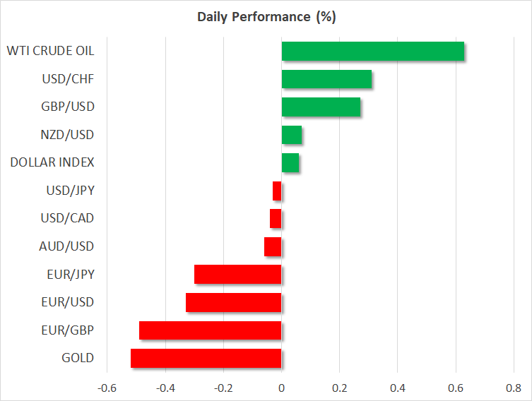Click the Dollar Index green bar
Screen dimensions: 532x401
point(290,162)
